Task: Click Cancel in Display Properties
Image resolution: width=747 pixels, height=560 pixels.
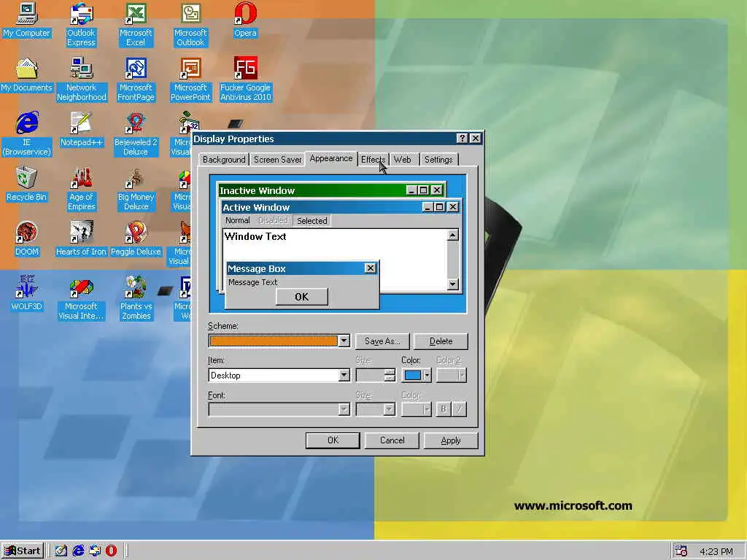Action: coord(392,440)
